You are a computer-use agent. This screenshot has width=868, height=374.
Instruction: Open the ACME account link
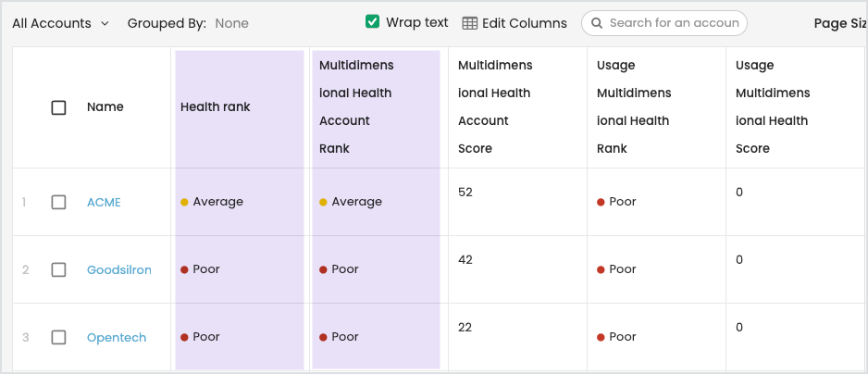[x=104, y=202]
